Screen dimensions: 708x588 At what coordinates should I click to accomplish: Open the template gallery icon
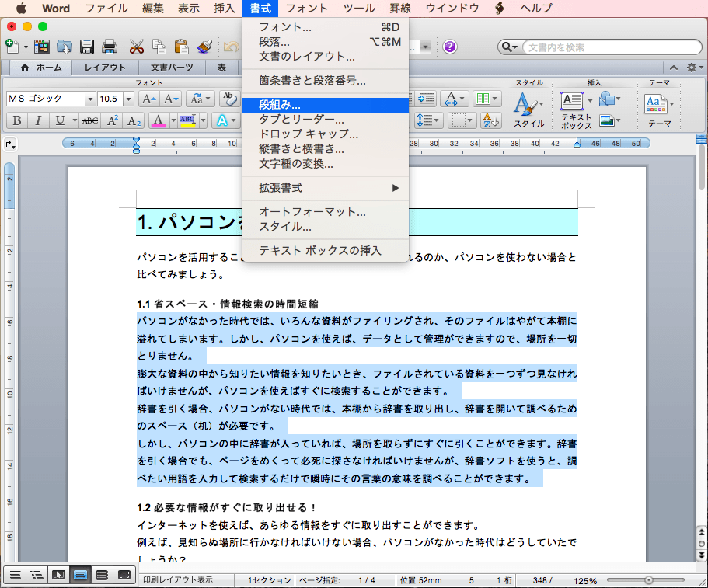[41, 46]
